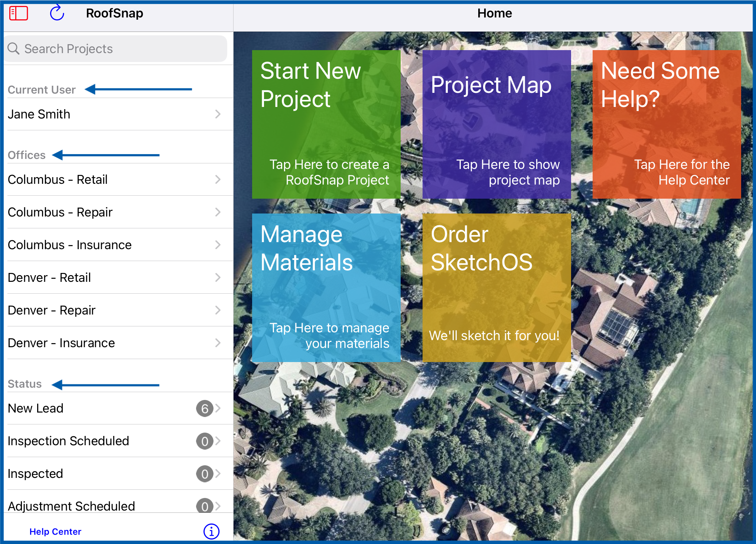Click the search magnifier icon

pyautogui.click(x=14, y=49)
